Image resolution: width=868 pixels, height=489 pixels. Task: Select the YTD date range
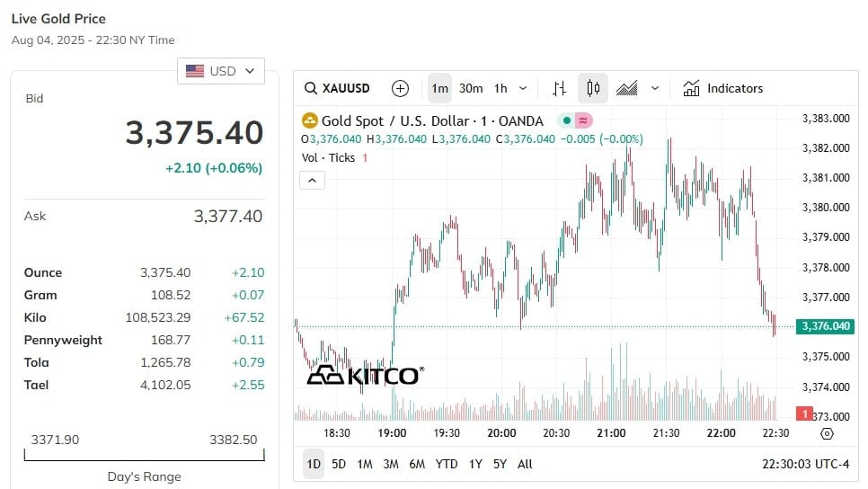click(447, 464)
